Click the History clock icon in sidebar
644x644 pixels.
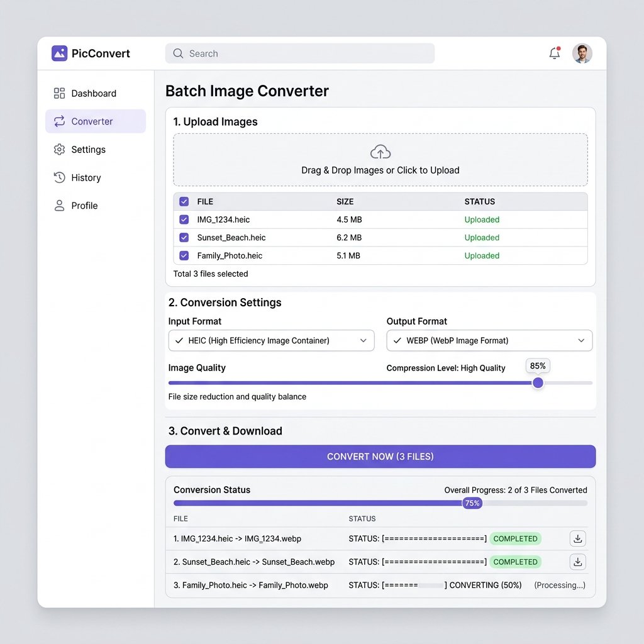[60, 177]
